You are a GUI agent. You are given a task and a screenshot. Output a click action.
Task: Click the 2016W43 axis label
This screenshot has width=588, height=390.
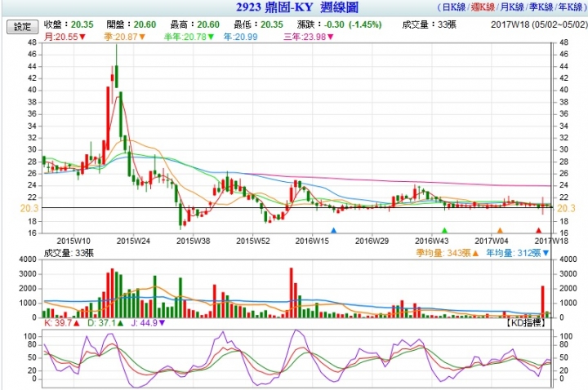[432, 241]
